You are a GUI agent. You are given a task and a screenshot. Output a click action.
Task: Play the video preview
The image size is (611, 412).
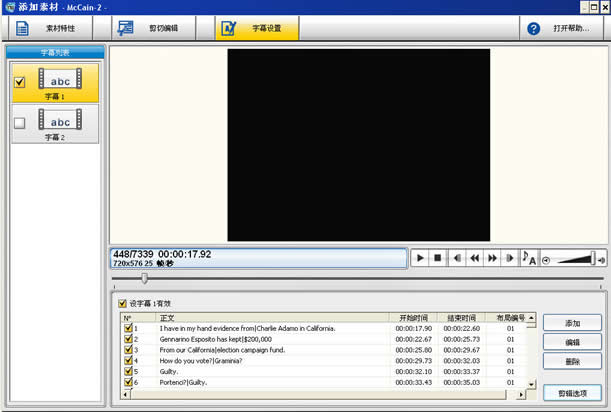pyautogui.click(x=420, y=258)
